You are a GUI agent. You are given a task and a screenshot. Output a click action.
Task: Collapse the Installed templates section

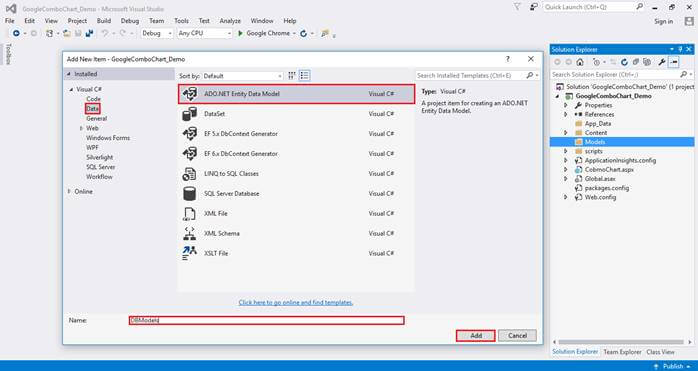pyautogui.click(x=69, y=74)
